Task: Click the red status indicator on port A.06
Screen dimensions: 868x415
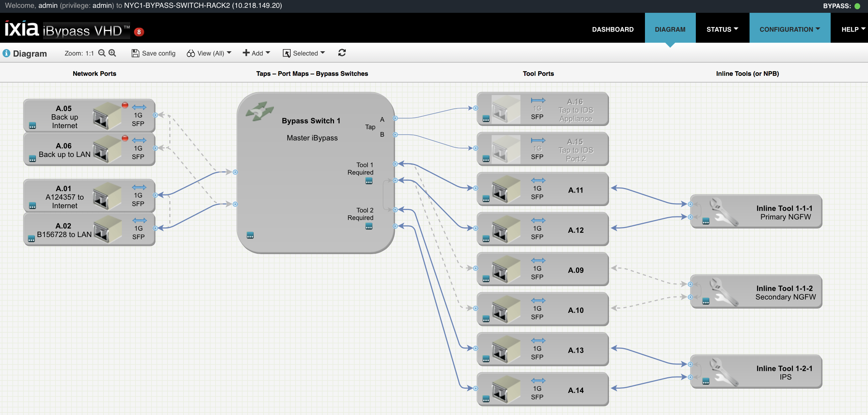Action: (x=125, y=138)
